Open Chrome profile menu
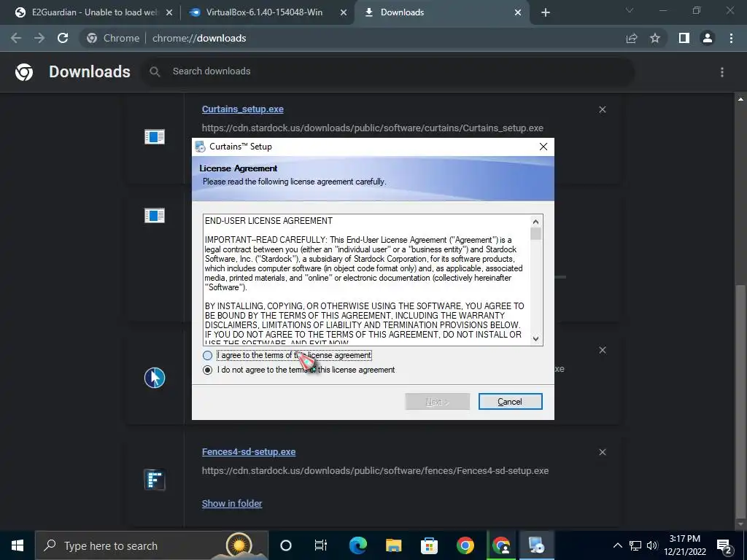Screen dimensions: 747x560 tap(708, 38)
